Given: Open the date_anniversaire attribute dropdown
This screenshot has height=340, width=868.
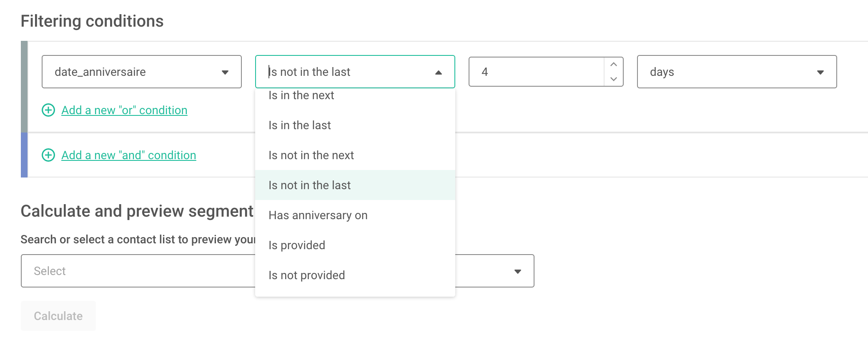Looking at the screenshot, I should tap(142, 72).
